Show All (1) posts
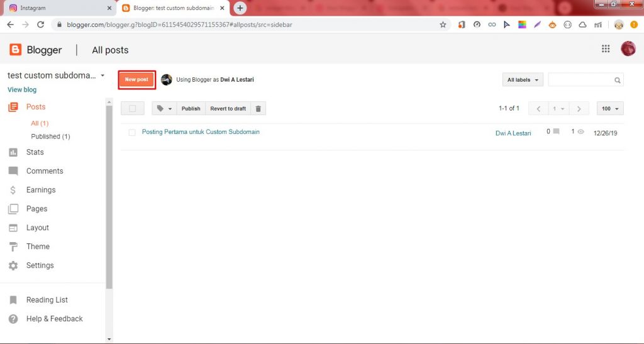Image resolution: width=644 pixels, height=344 pixels. (x=40, y=123)
